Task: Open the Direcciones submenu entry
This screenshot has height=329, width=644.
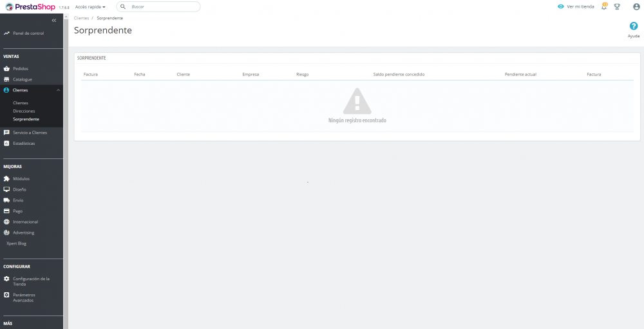Action: [x=24, y=111]
